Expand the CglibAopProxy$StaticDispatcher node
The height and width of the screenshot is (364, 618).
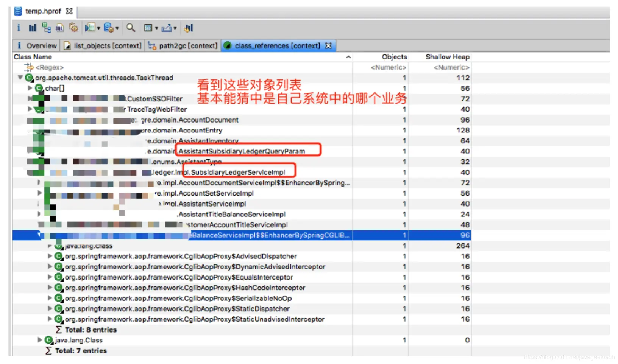[50, 308]
